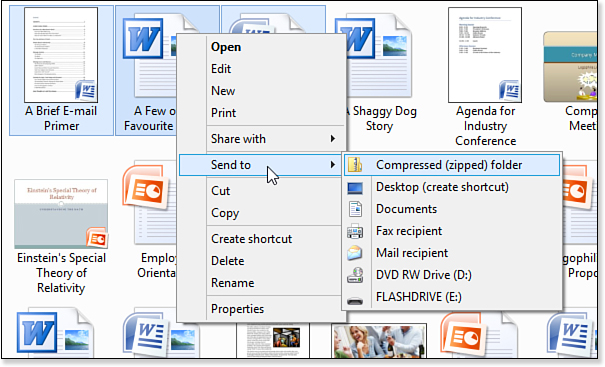This screenshot has width=605, height=367.
Task: Select Agenda for Industry Conference thumbnail
Action: 485,55
